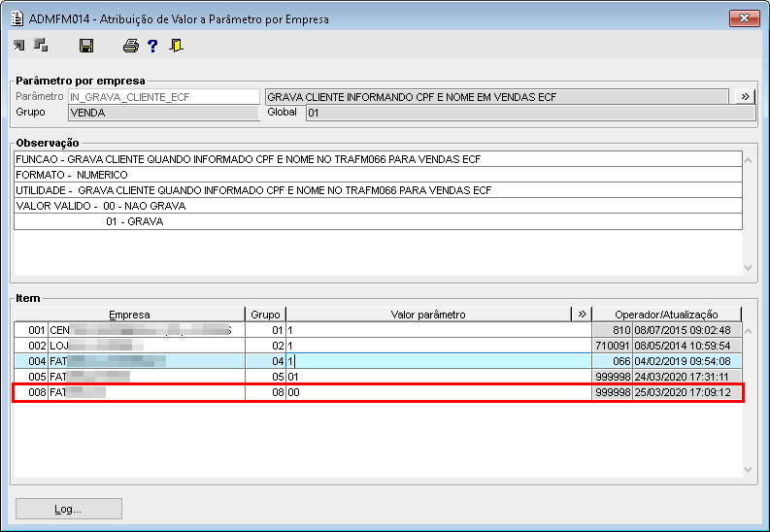This screenshot has height=532, width=770.
Task: Click grupo cell 04
Action: click(265, 361)
